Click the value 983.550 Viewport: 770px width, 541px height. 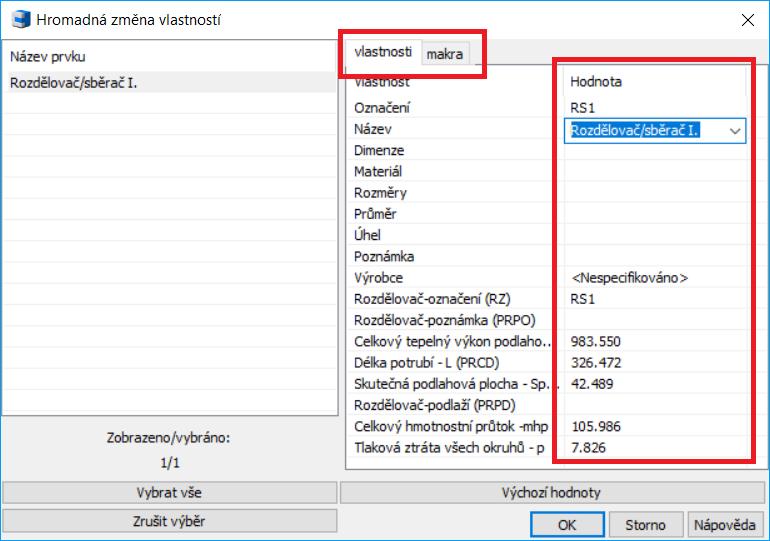point(596,342)
